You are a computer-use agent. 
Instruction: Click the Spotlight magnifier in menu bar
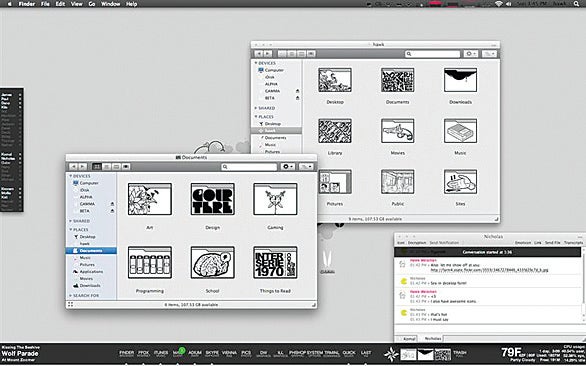tap(577, 4)
